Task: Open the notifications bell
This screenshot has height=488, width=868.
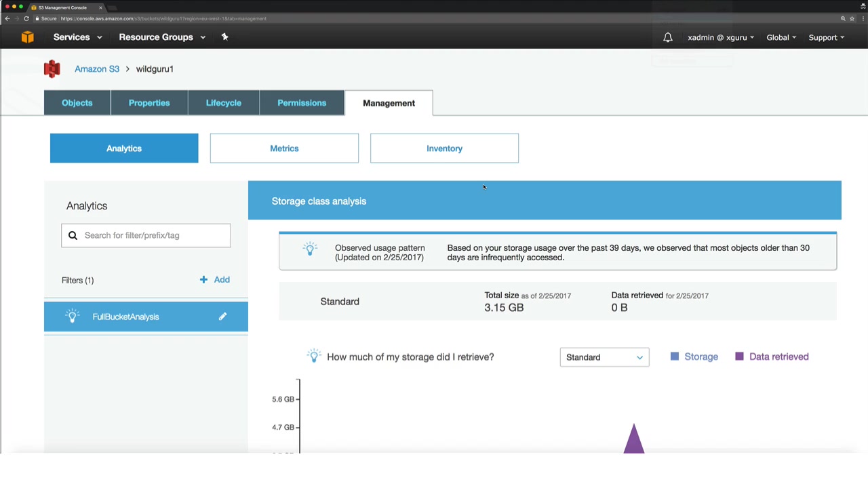Action: tap(668, 37)
